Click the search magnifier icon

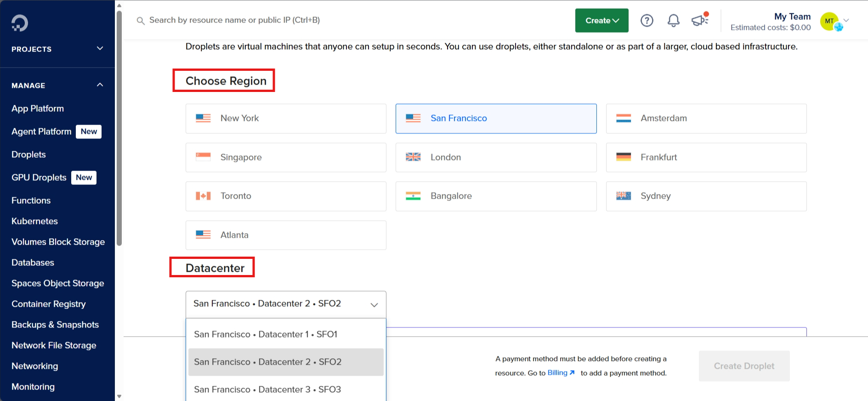141,21
